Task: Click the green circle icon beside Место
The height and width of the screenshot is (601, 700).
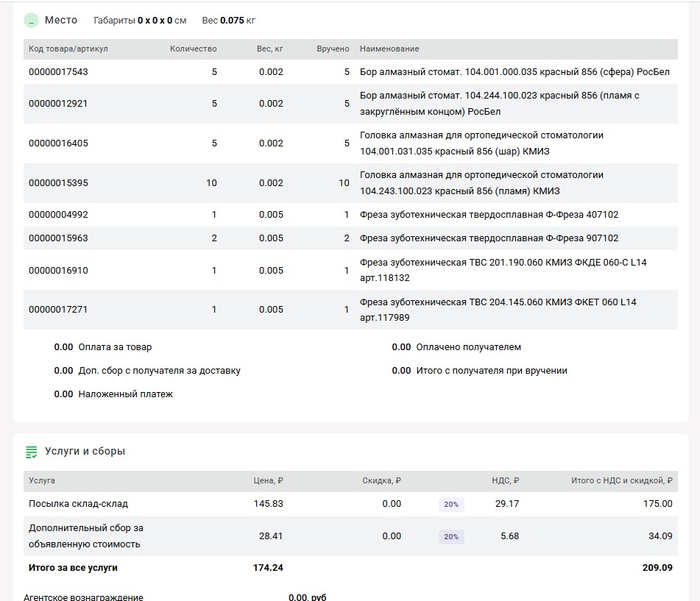Action: [31, 21]
